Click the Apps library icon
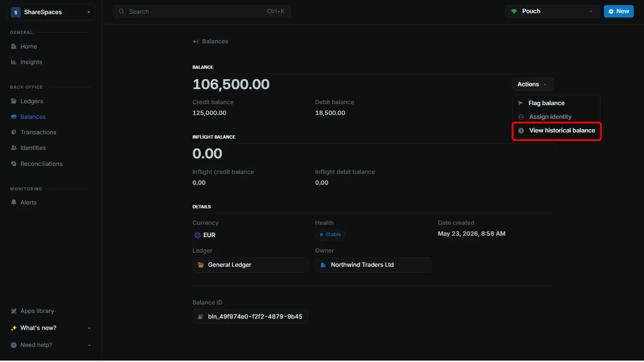The image size is (644, 362). (x=14, y=311)
